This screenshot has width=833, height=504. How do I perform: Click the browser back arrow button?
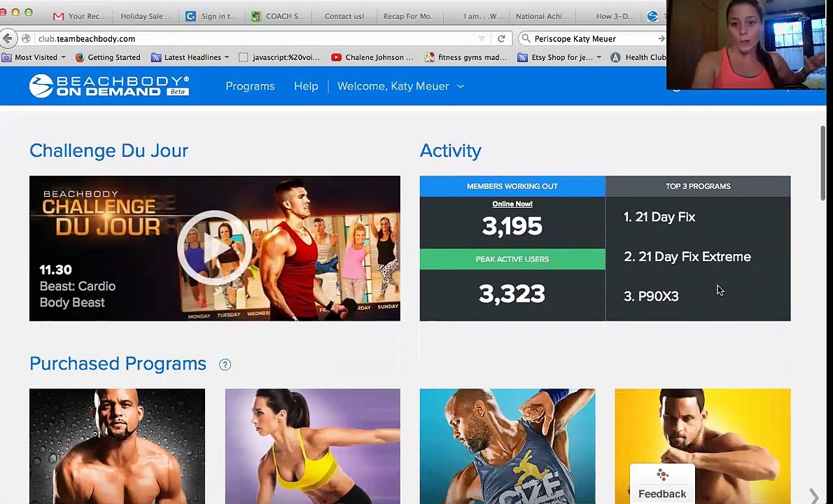click(8, 38)
